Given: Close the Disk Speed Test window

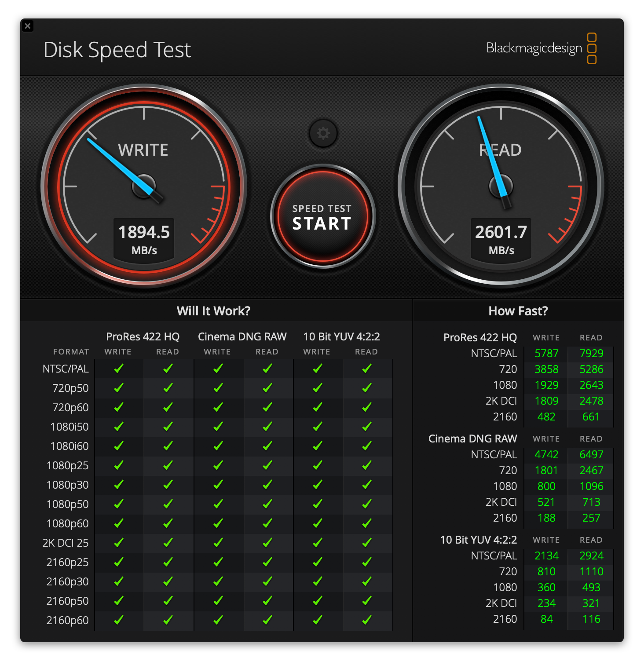Looking at the screenshot, I should tap(28, 26).
